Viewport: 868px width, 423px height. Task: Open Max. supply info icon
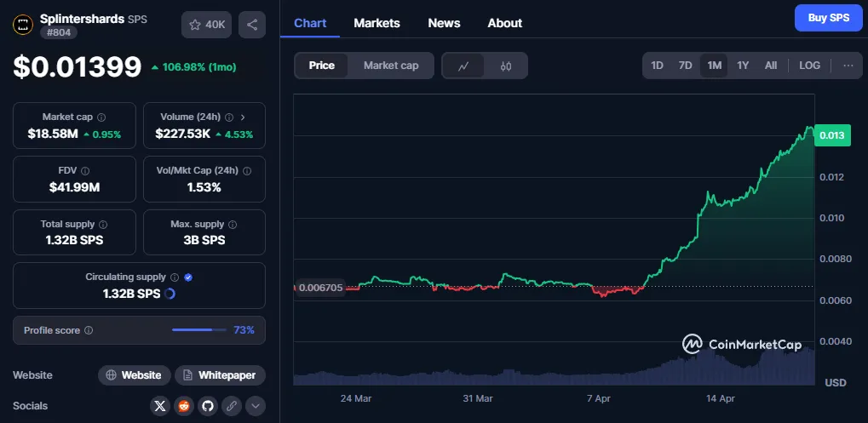click(233, 225)
